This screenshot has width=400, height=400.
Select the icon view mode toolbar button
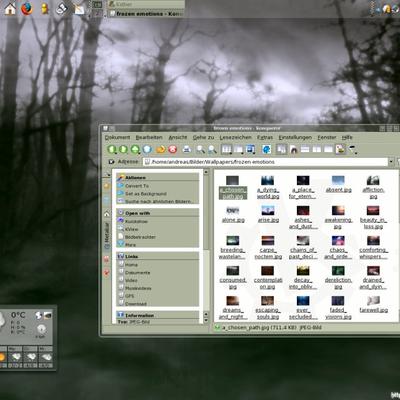coord(226,149)
